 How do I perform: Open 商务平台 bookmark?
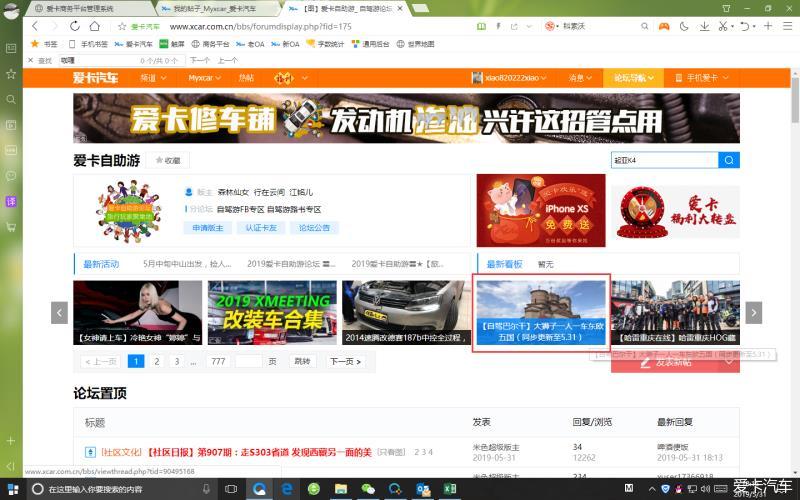(x=210, y=44)
